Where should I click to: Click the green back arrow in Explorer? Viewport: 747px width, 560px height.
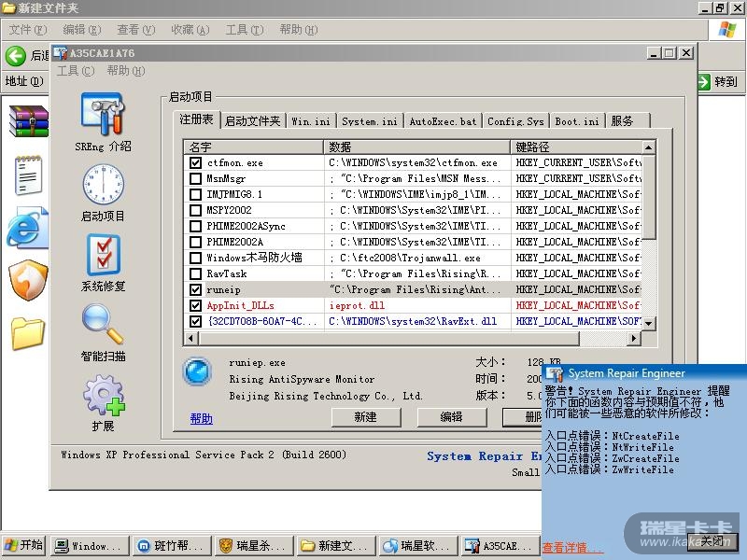(15, 56)
